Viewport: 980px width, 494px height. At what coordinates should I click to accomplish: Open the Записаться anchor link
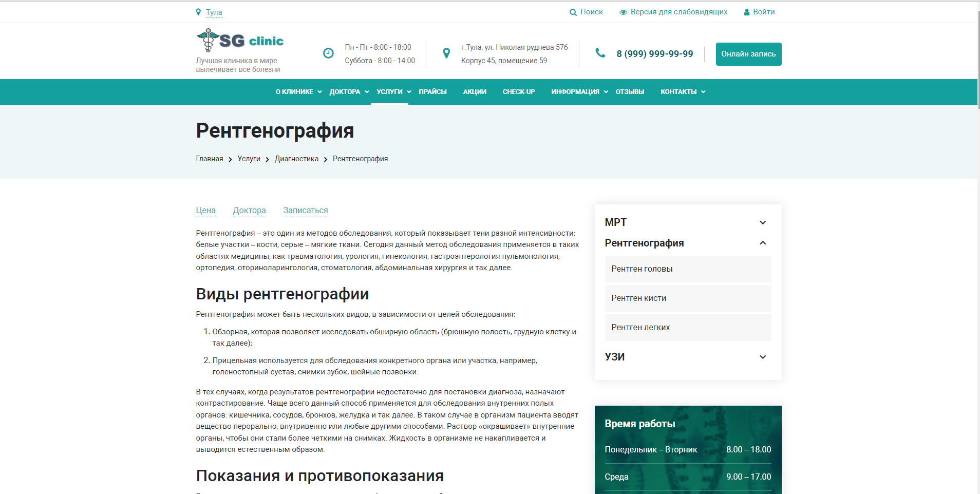(306, 211)
